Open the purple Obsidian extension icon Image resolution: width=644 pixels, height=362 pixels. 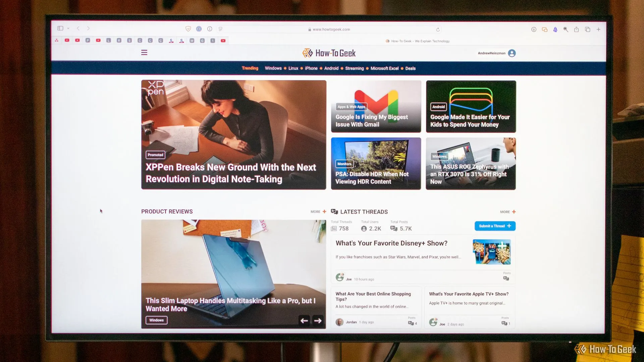pos(555,29)
